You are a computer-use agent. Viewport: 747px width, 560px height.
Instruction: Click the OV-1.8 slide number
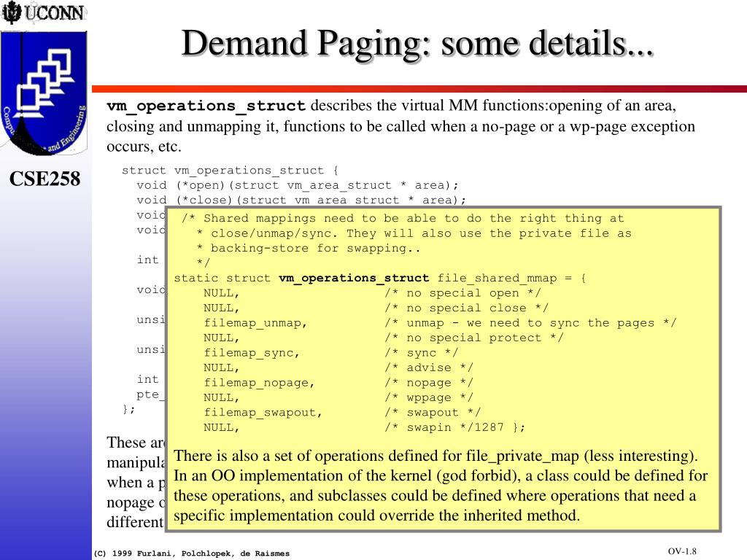682,551
